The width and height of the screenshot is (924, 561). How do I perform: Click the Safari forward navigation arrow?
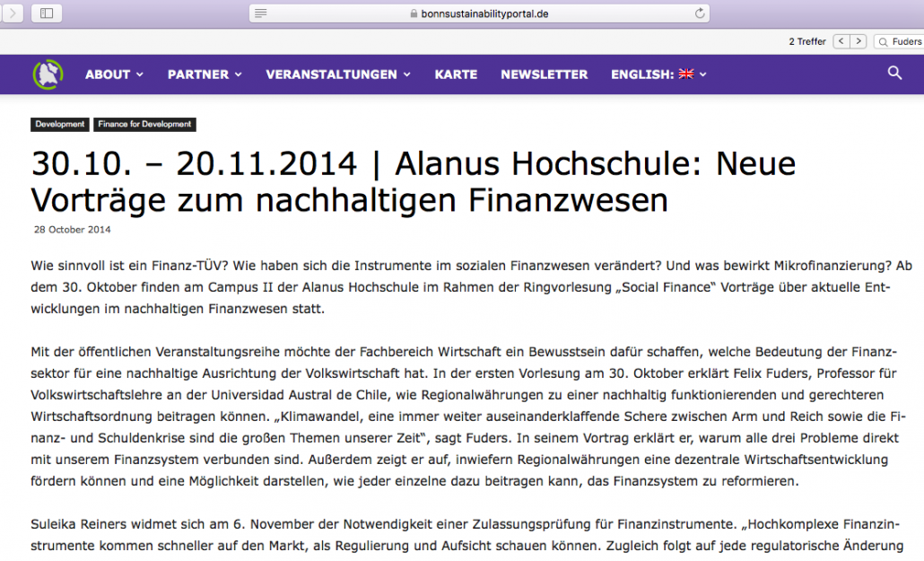pos(12,13)
